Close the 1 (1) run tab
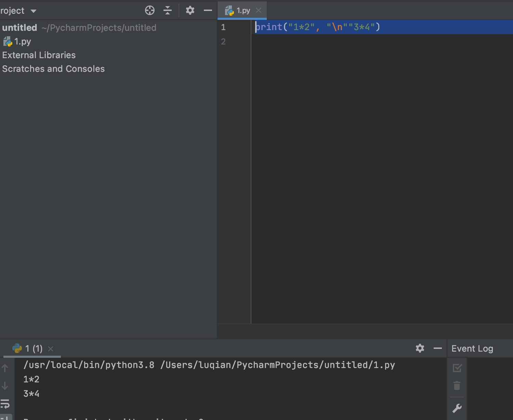Image resolution: width=513 pixels, height=420 pixels. [x=51, y=349]
